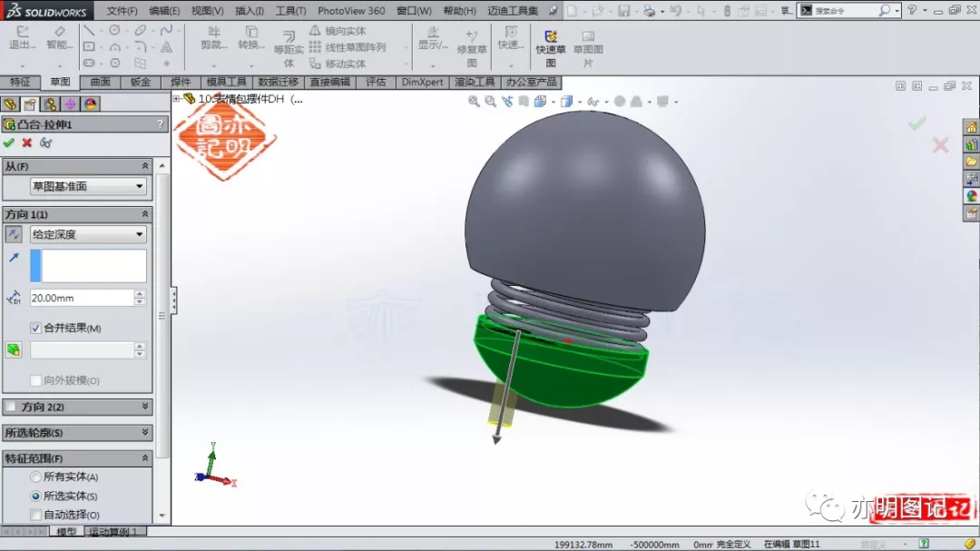Click Zoom to Area in view toolbar
The image size is (980, 551).
pos(491,102)
